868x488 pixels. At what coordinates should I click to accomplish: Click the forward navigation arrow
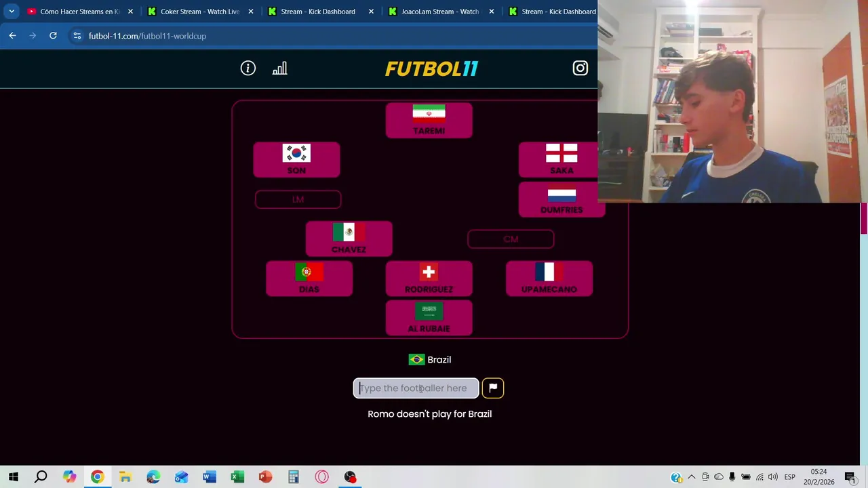pos(33,36)
